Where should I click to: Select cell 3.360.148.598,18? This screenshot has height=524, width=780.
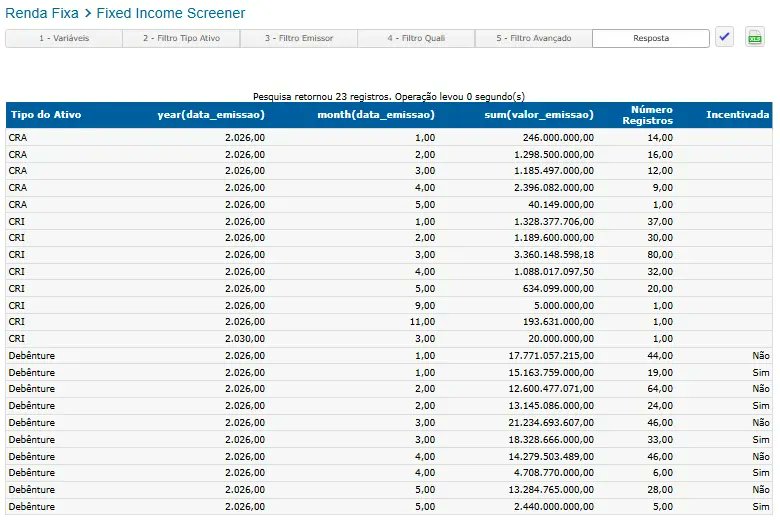coord(554,255)
